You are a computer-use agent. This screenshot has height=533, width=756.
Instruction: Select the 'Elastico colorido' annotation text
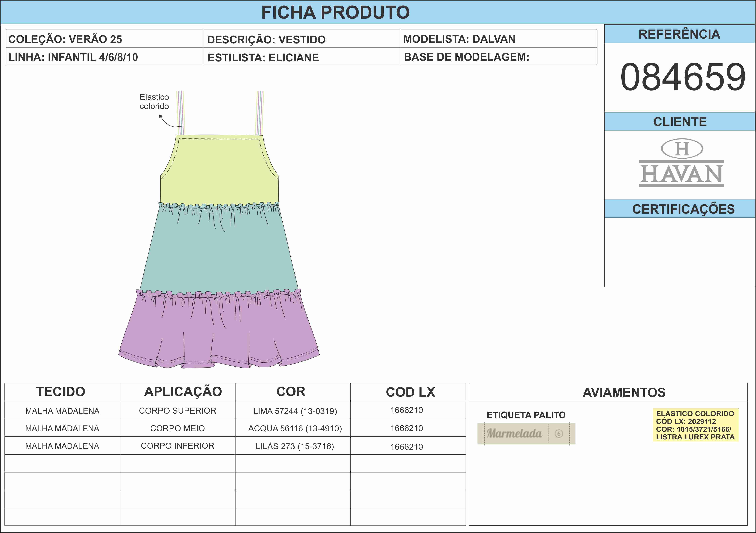[154, 102]
